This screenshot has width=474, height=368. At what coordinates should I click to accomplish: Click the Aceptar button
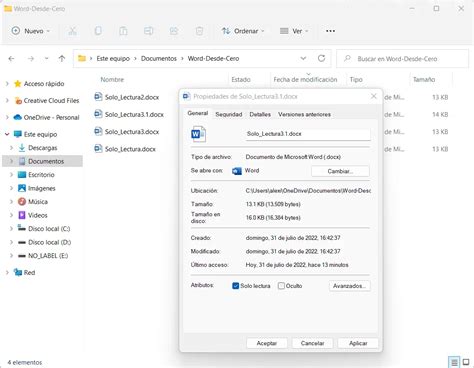point(267,343)
